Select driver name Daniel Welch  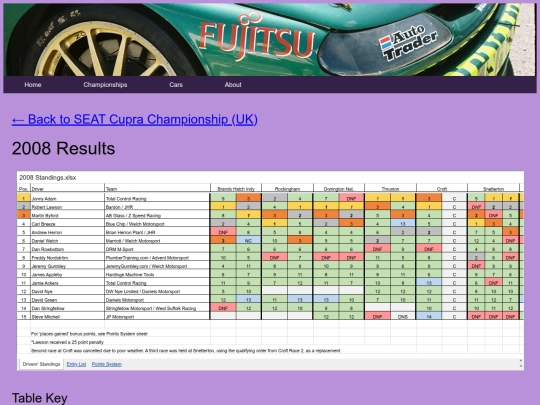[x=45, y=241]
